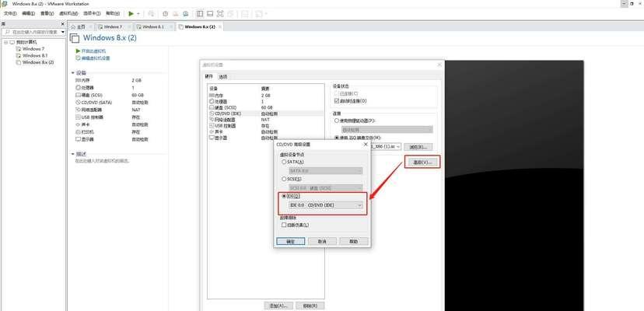Click the 声卡 sound card icon in main device summary
This screenshot has width=644, height=311.
pyautogui.click(x=78, y=124)
